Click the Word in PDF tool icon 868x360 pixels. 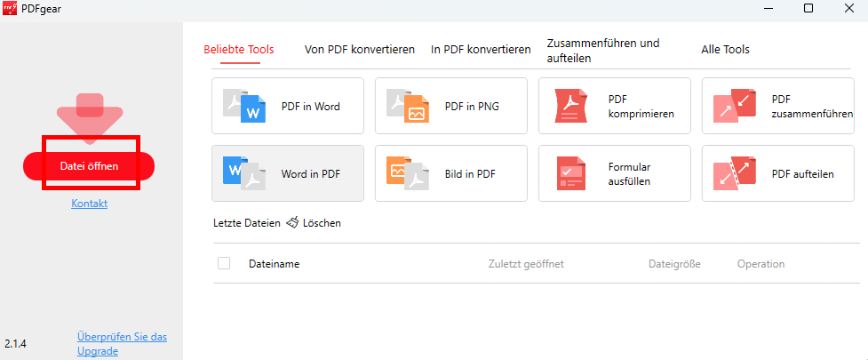click(x=244, y=173)
